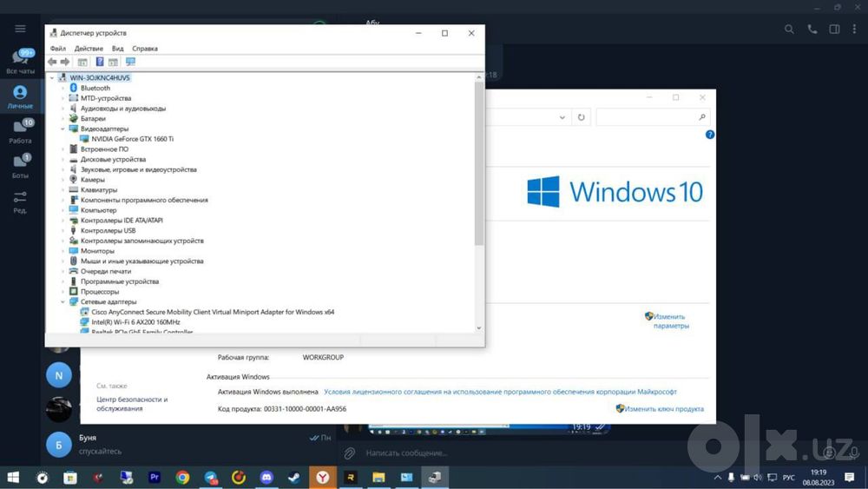Open Yandex Browser from the taskbar

pyautogui.click(x=323, y=478)
